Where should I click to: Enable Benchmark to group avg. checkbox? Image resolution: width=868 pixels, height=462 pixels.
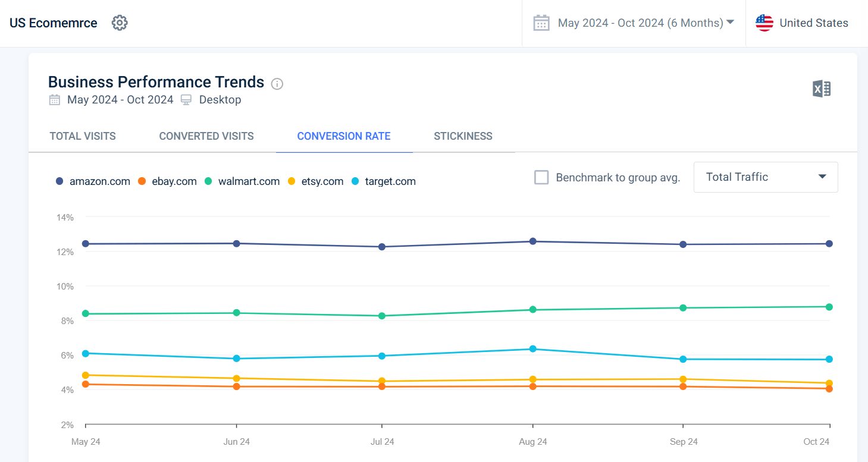click(x=541, y=177)
